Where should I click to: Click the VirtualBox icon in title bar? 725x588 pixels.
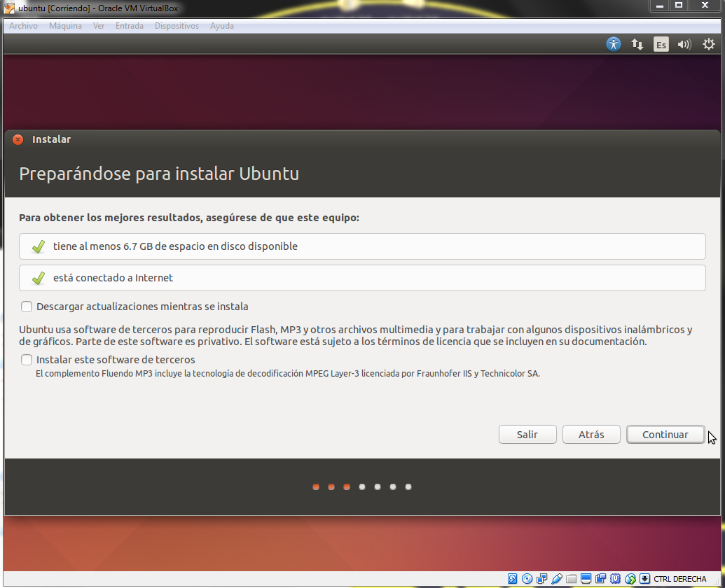[x=9, y=8]
